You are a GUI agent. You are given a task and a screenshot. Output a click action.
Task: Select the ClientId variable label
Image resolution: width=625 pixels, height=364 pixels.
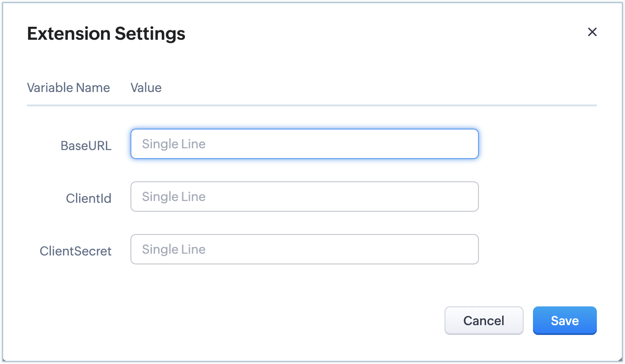pyautogui.click(x=88, y=198)
